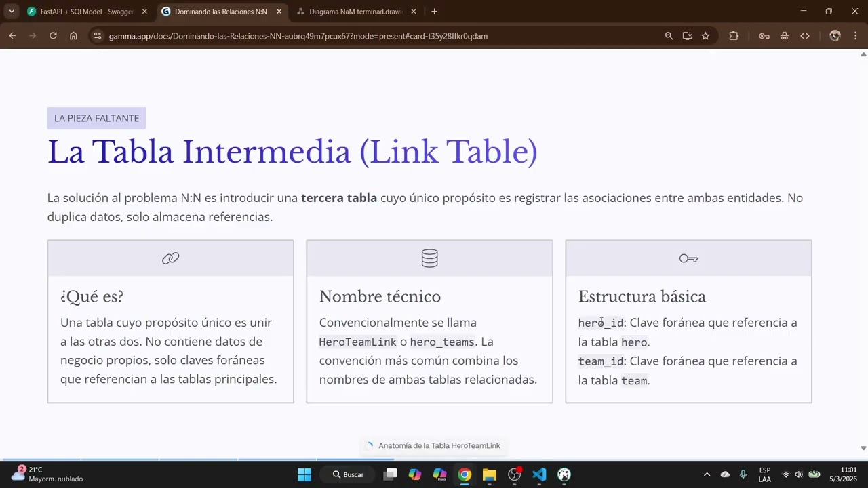Reload the Gamma presentation page
This screenshot has height=488, width=868.
pos(53,36)
